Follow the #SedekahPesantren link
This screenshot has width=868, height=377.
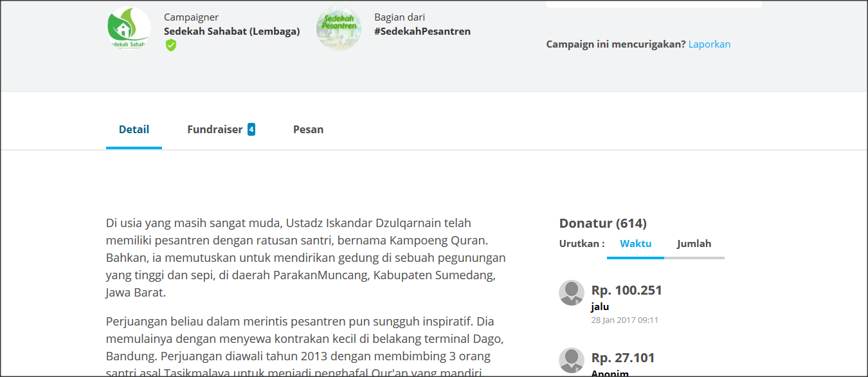pos(422,31)
